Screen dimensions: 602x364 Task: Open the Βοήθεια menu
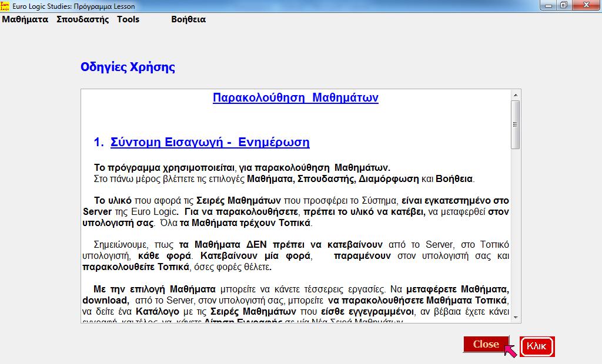189,19
